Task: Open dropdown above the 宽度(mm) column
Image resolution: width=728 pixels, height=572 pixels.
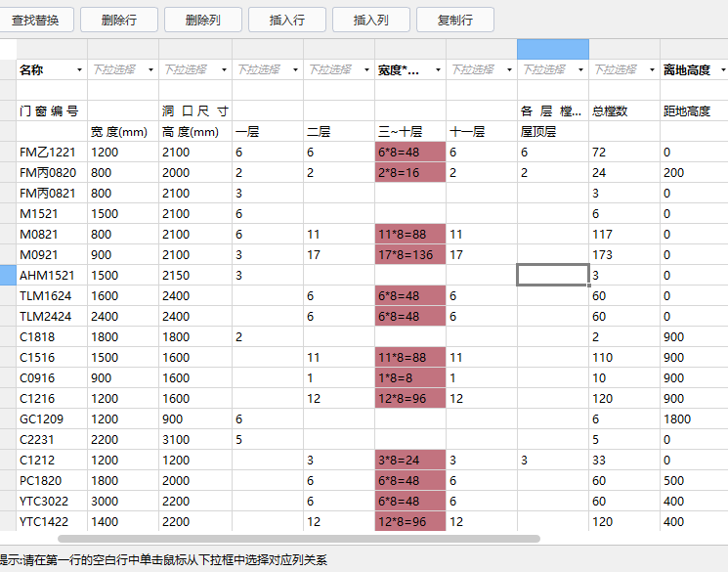Action: point(150,70)
